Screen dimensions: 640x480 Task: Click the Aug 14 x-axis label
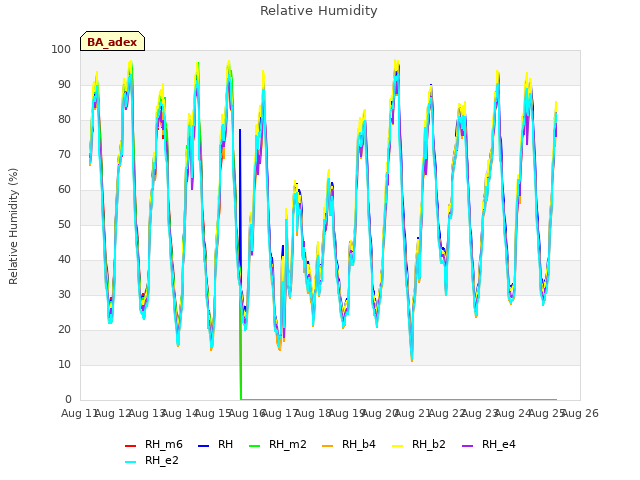coord(180,414)
